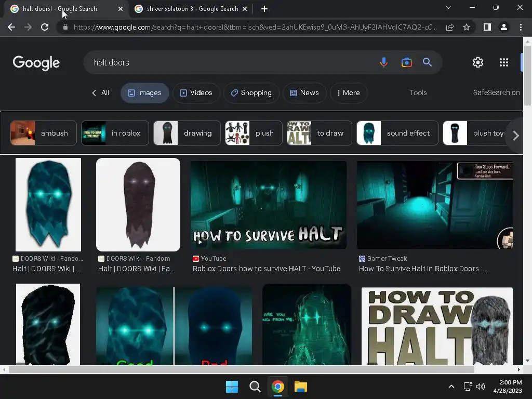The width and height of the screenshot is (532, 399).
Task: Open the volume control in tray
Action: click(x=481, y=387)
